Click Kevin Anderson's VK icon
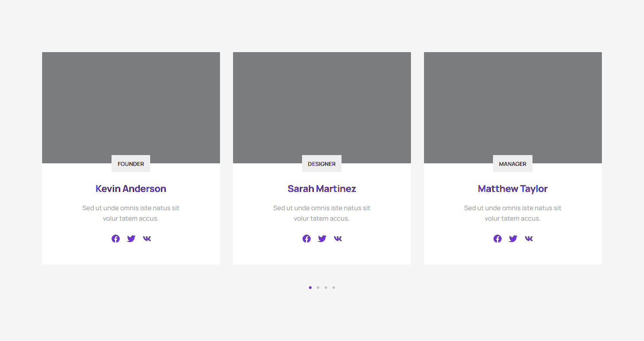644x341 pixels. (x=147, y=238)
